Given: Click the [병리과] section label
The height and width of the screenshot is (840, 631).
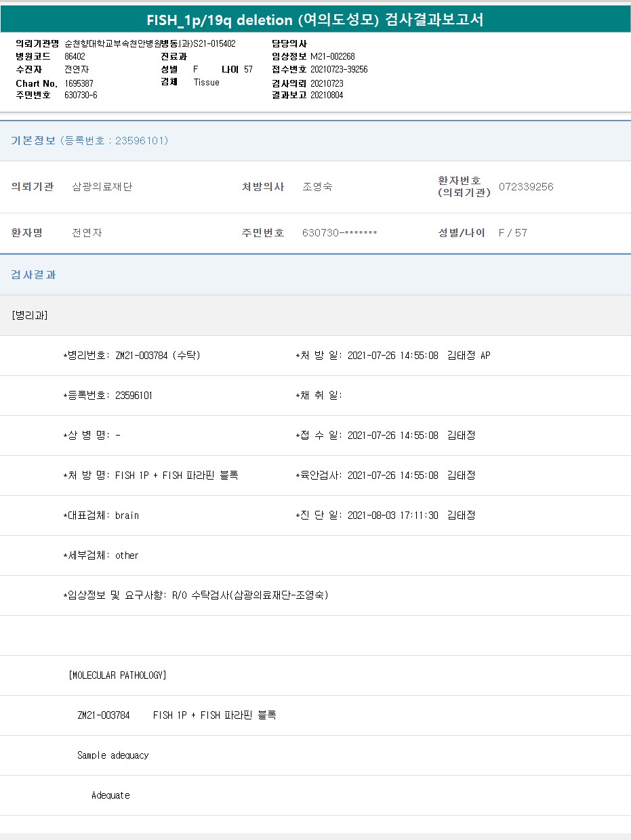Looking at the screenshot, I should tap(30, 315).
